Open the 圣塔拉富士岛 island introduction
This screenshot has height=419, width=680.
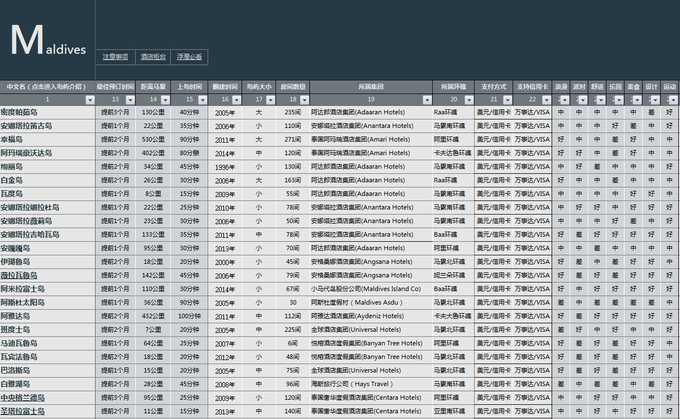tap(23, 411)
